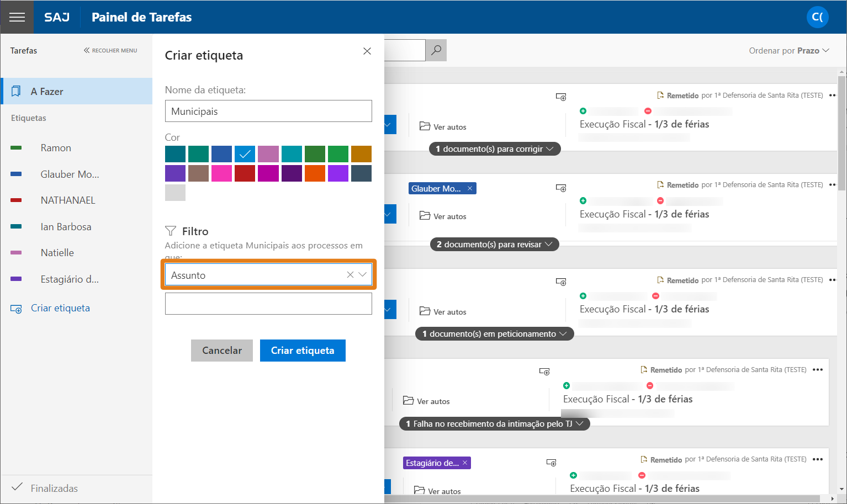Open the Ian Barbosa label
The width and height of the screenshot is (847, 504).
66,227
